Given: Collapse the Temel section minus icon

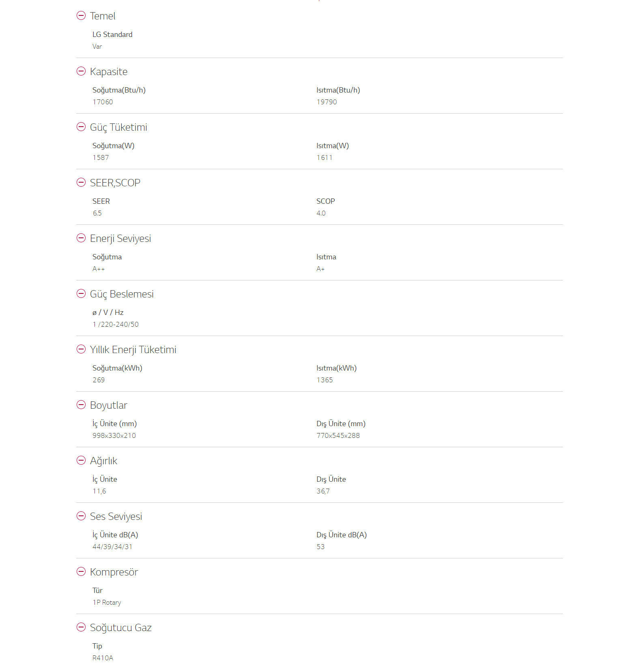Looking at the screenshot, I should coord(81,15).
